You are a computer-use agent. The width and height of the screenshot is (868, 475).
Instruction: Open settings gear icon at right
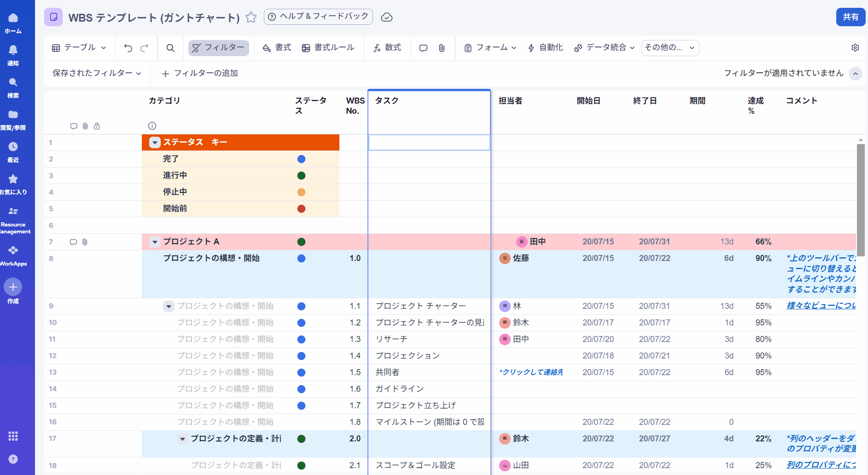point(855,48)
